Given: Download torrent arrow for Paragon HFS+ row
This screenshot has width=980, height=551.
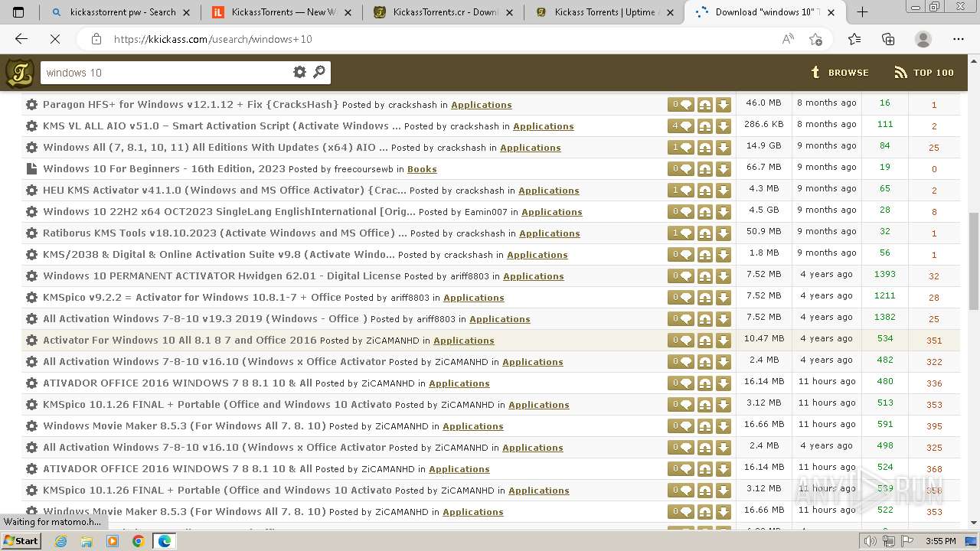Looking at the screenshot, I should pos(724,105).
